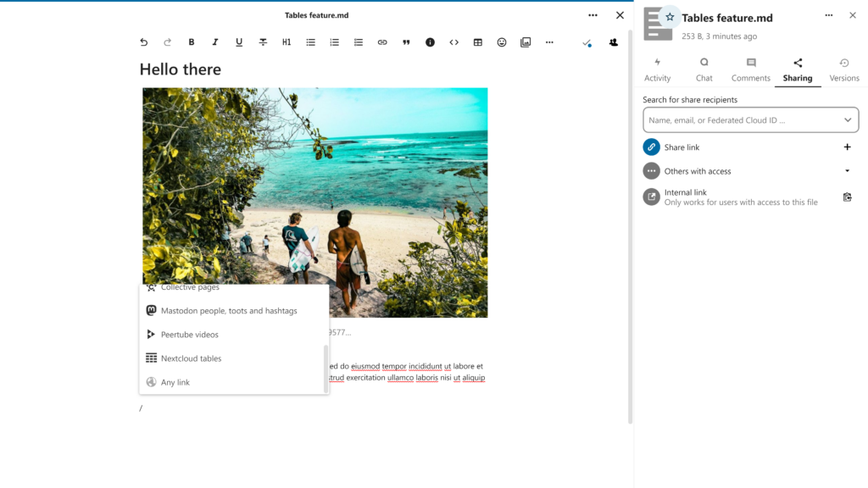Toggle underline formatting
The width and height of the screenshot is (868, 488).
pyautogui.click(x=238, y=42)
